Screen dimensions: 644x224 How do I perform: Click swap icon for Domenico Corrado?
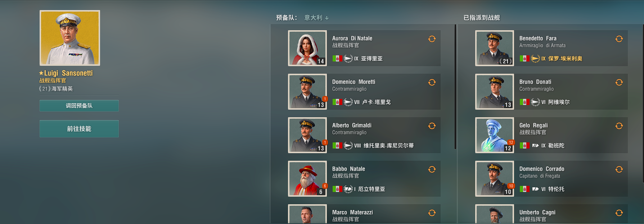(x=619, y=169)
